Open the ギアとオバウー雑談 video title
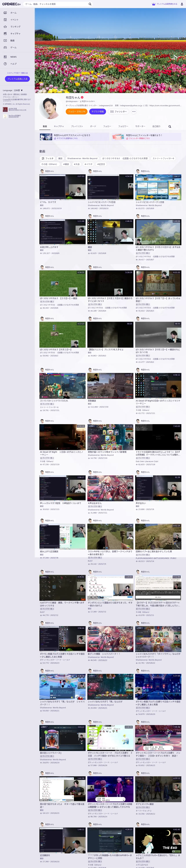 pyautogui.click(x=144, y=804)
